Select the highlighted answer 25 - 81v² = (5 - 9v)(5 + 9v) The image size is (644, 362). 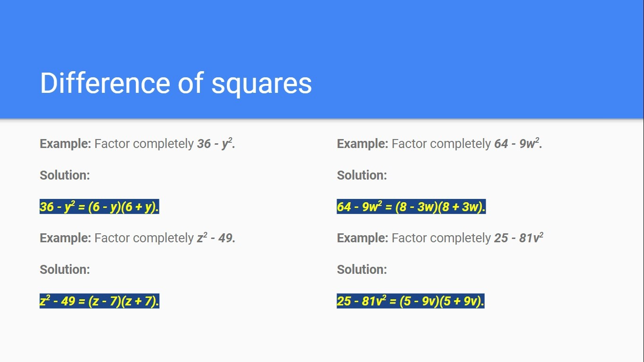click(x=411, y=301)
